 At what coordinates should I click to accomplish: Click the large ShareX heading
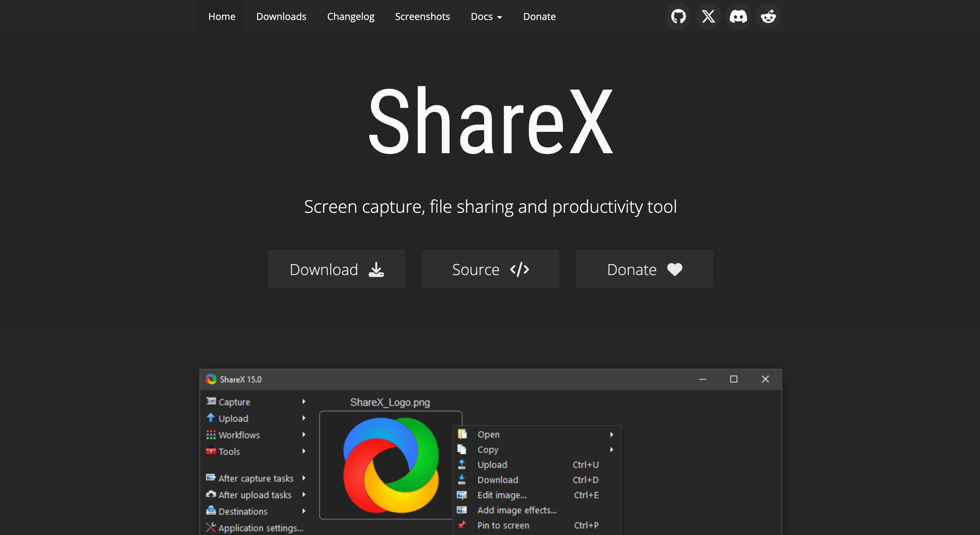[x=490, y=122]
